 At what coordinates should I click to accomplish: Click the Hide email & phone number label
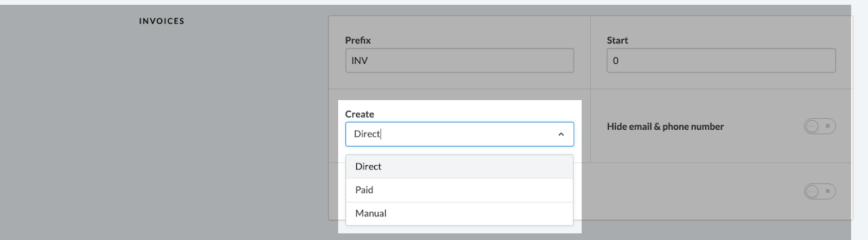(665, 127)
